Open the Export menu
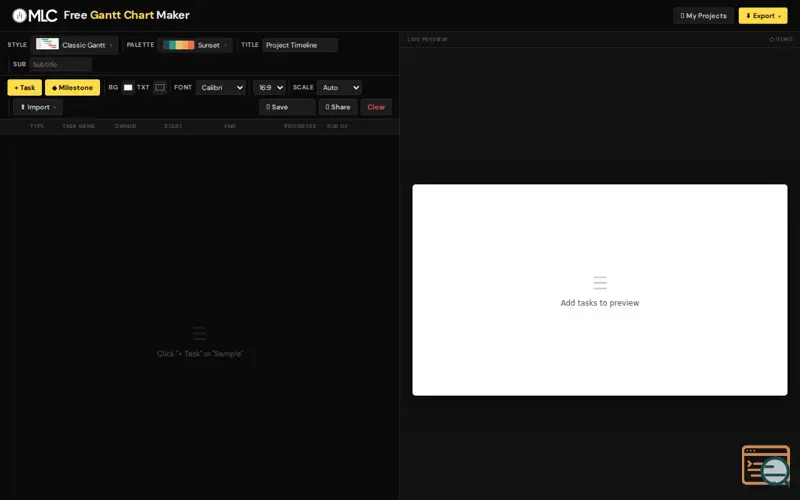 pos(763,16)
